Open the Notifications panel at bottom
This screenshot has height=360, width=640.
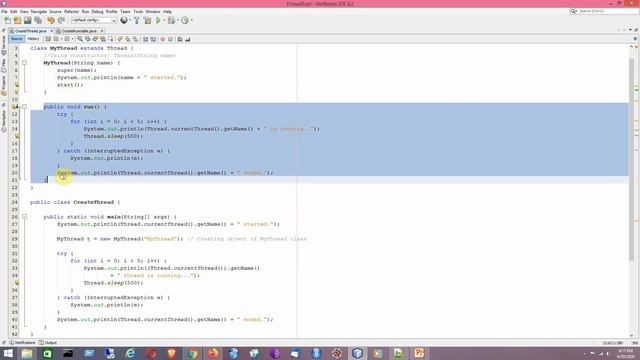click(x=22, y=343)
